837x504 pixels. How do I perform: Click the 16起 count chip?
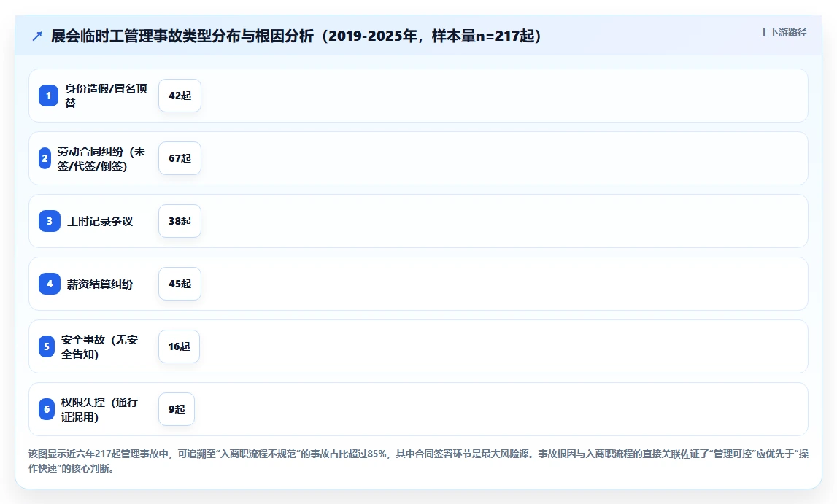(x=179, y=346)
